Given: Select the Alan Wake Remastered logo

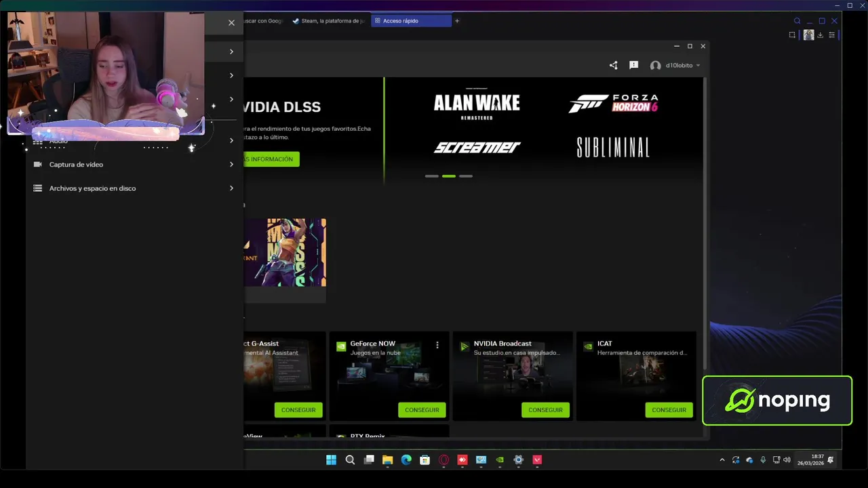Looking at the screenshot, I should pyautogui.click(x=477, y=104).
